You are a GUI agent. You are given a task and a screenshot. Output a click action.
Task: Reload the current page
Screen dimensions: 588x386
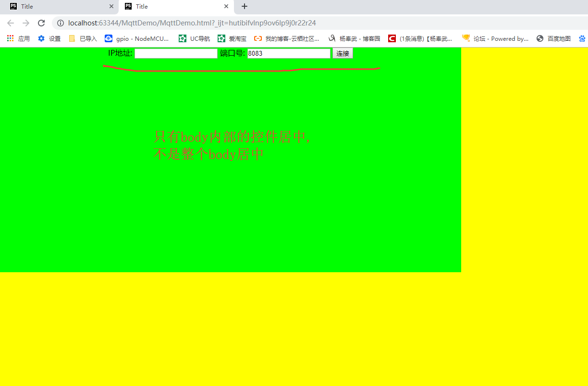coord(41,23)
